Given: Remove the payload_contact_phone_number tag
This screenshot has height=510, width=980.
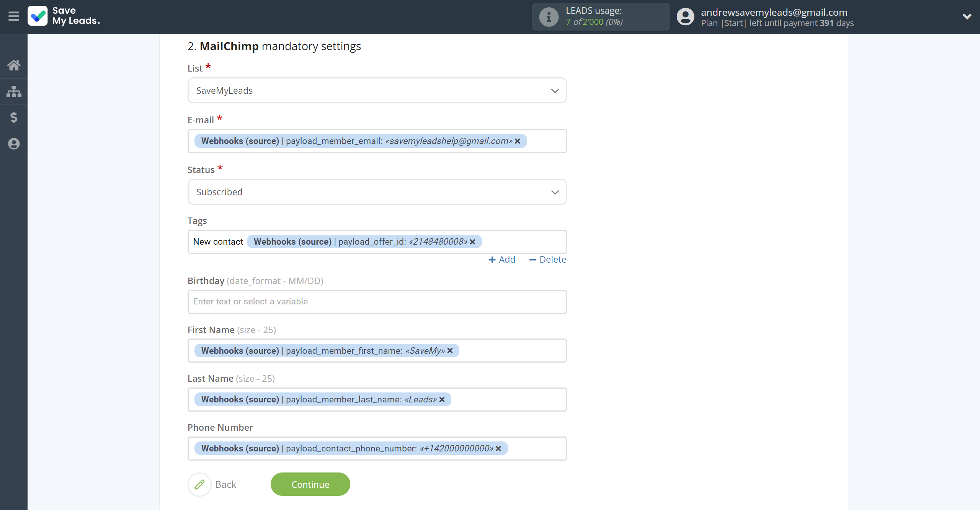Looking at the screenshot, I should click(x=498, y=448).
